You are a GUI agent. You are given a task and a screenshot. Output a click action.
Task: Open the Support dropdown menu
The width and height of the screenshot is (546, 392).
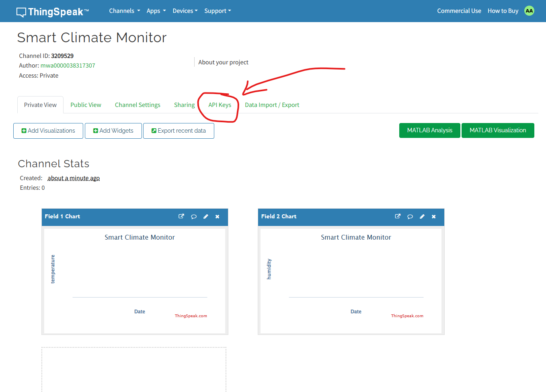tap(218, 11)
